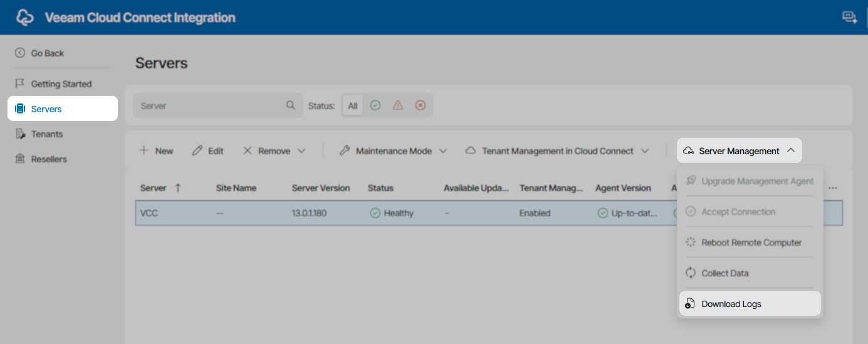Choose Collect Data menu item
The height and width of the screenshot is (344, 868).
[750, 273]
